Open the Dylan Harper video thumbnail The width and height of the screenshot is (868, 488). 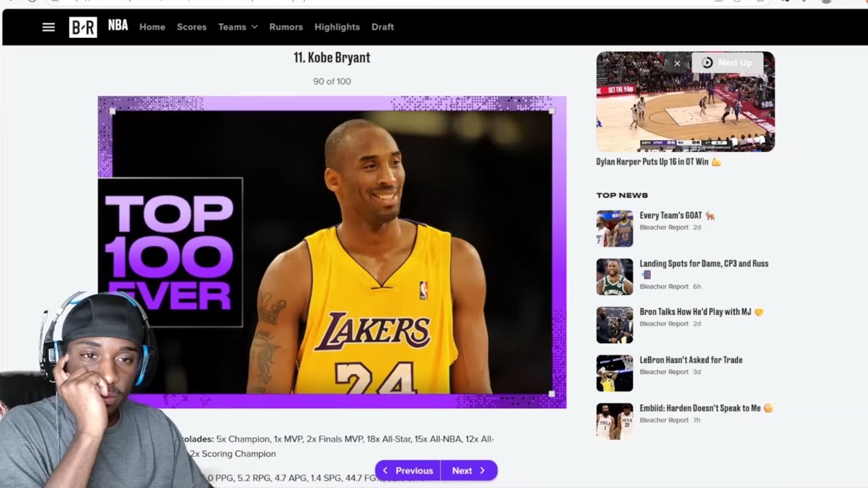(x=685, y=102)
